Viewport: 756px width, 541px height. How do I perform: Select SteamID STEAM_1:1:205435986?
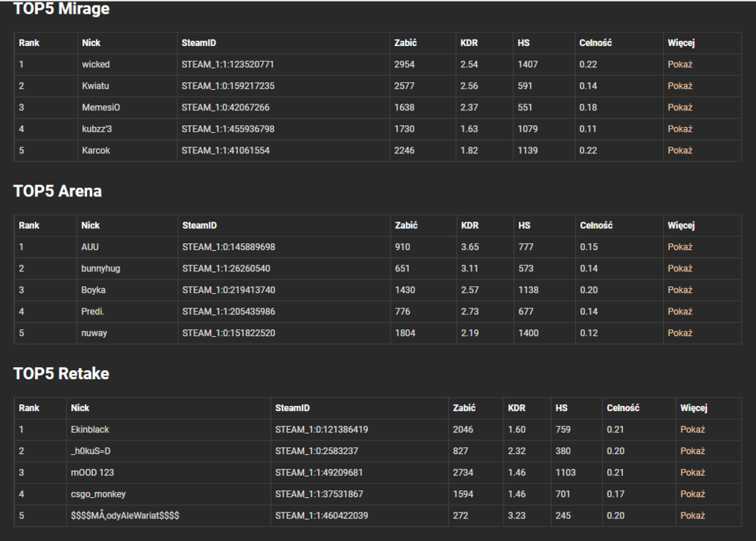pyautogui.click(x=228, y=312)
